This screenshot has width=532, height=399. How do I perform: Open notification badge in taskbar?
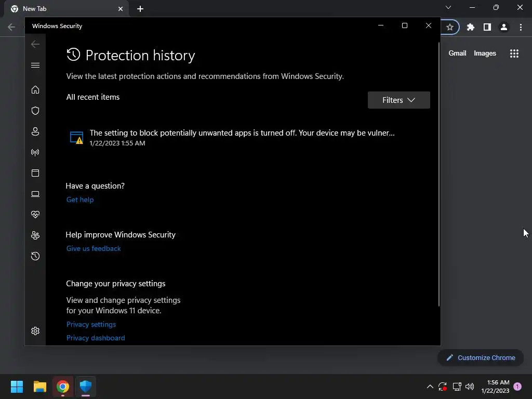(x=517, y=386)
